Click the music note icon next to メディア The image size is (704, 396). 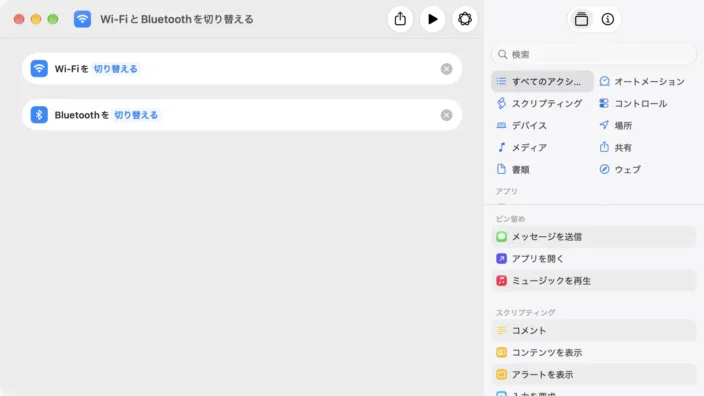coord(501,147)
